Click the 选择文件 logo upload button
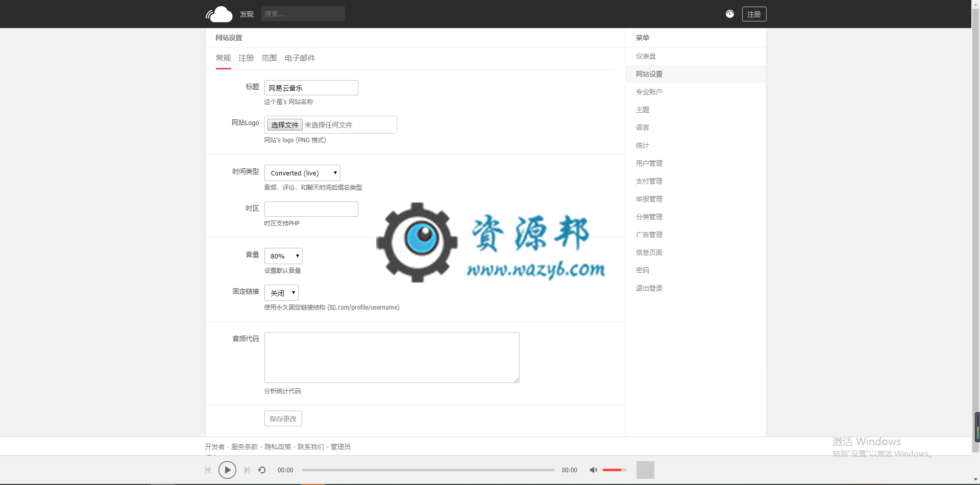 click(285, 125)
